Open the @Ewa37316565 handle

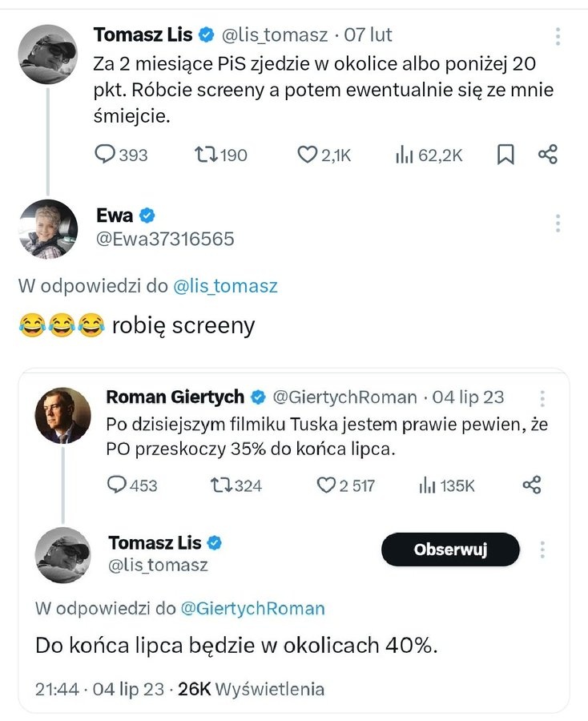click(165, 239)
